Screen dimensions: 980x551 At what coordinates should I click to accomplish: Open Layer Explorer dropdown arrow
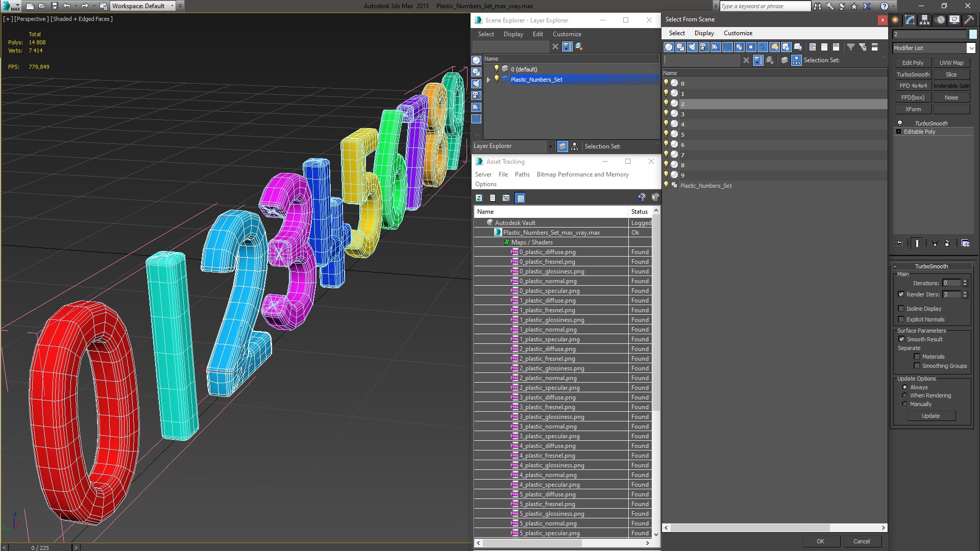[550, 146]
